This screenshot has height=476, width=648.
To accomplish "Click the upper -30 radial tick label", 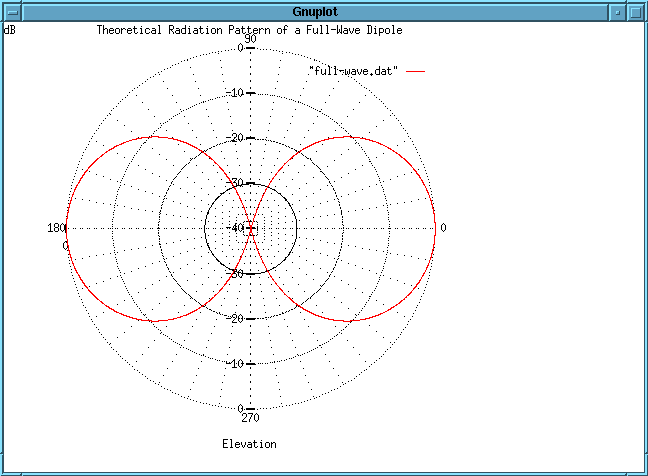I will coord(236,183).
